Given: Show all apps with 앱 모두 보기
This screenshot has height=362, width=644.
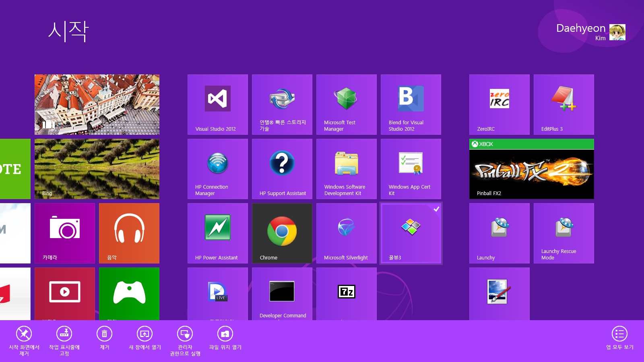Looking at the screenshot, I should [620, 338].
